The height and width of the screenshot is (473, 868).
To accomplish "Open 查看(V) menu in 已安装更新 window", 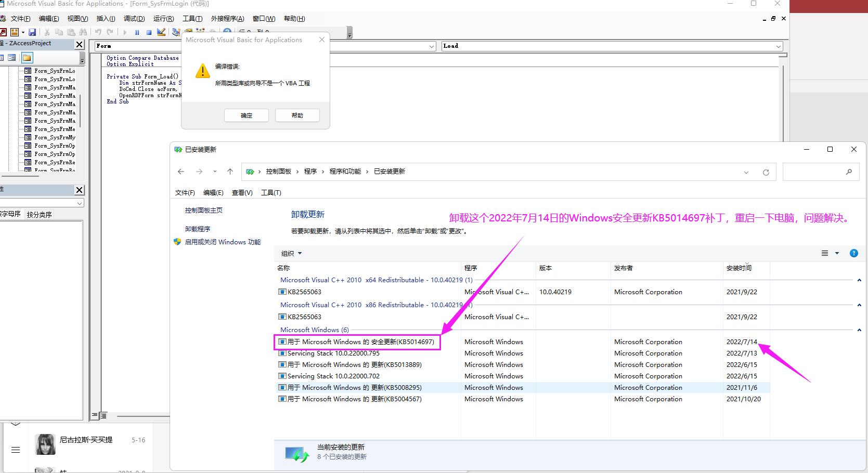I will coord(242,193).
